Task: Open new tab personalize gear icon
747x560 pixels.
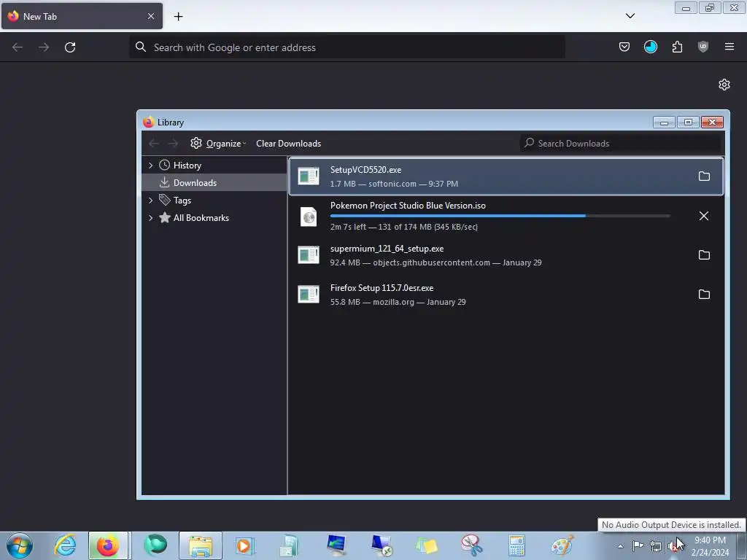Action: tap(724, 85)
